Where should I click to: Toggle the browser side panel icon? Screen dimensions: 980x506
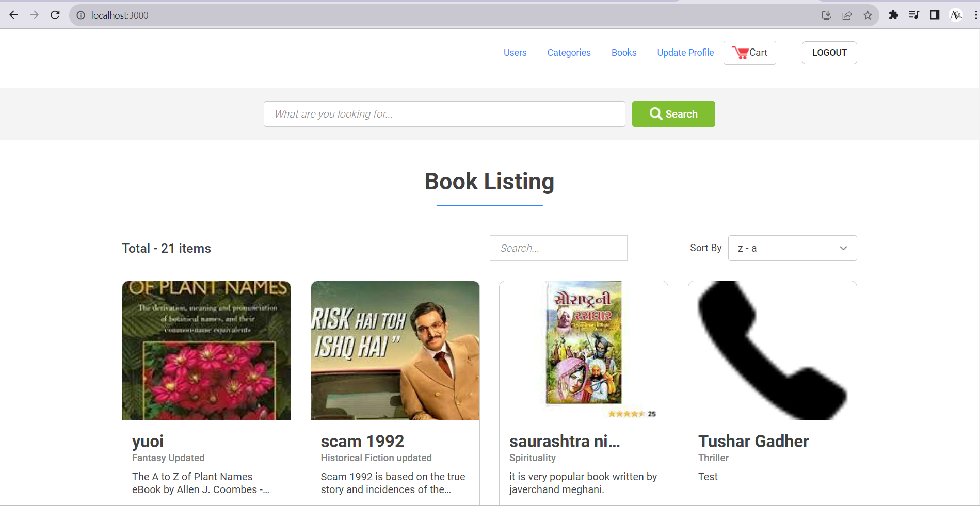coord(935,15)
